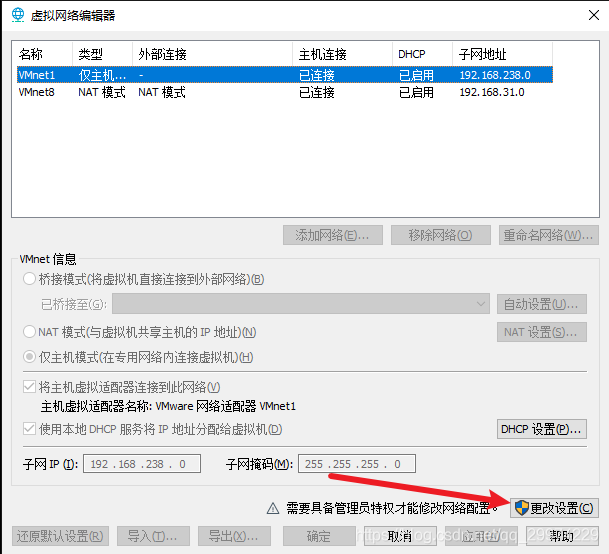The width and height of the screenshot is (609, 554).
Task: Click the 子网地址 column header
Action: [503, 54]
